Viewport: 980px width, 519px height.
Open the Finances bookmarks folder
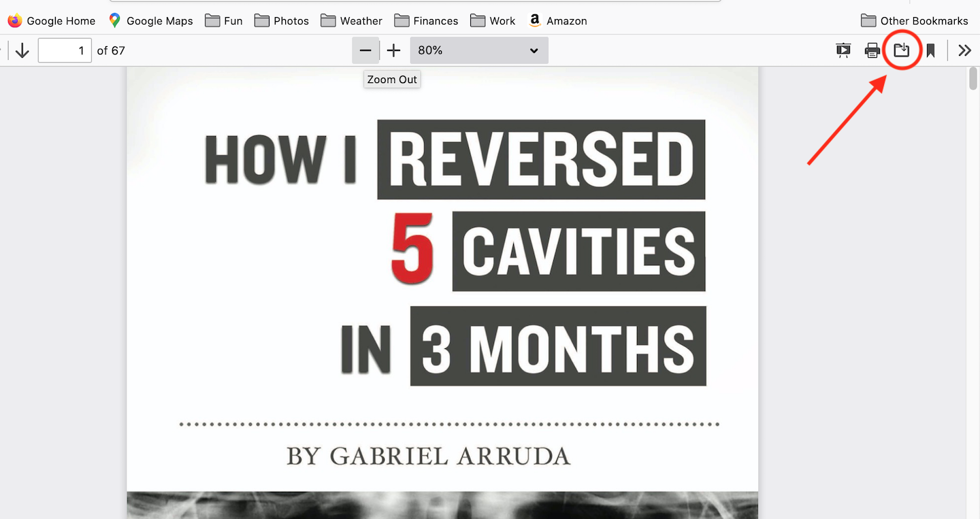coord(426,20)
